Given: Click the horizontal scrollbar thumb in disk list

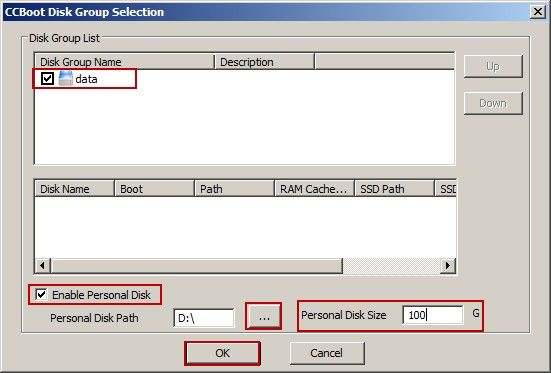Looking at the screenshot, I should click(196, 265).
